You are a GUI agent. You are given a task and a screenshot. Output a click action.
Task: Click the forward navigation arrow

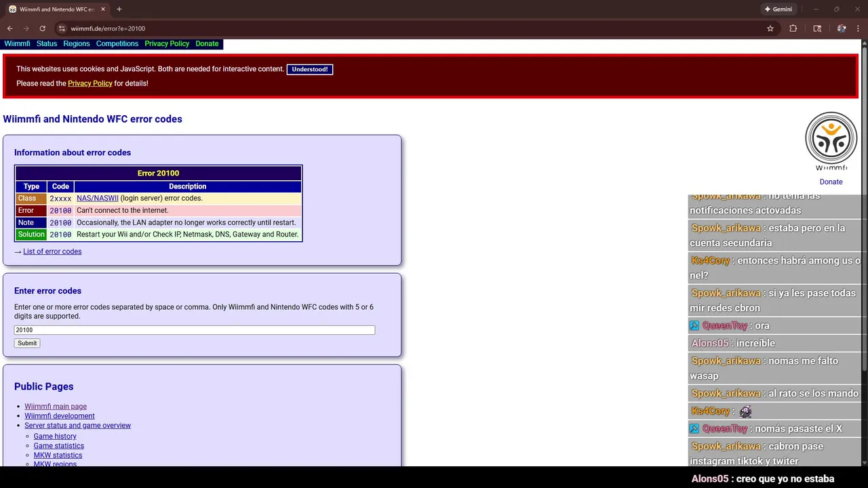pos(26,28)
